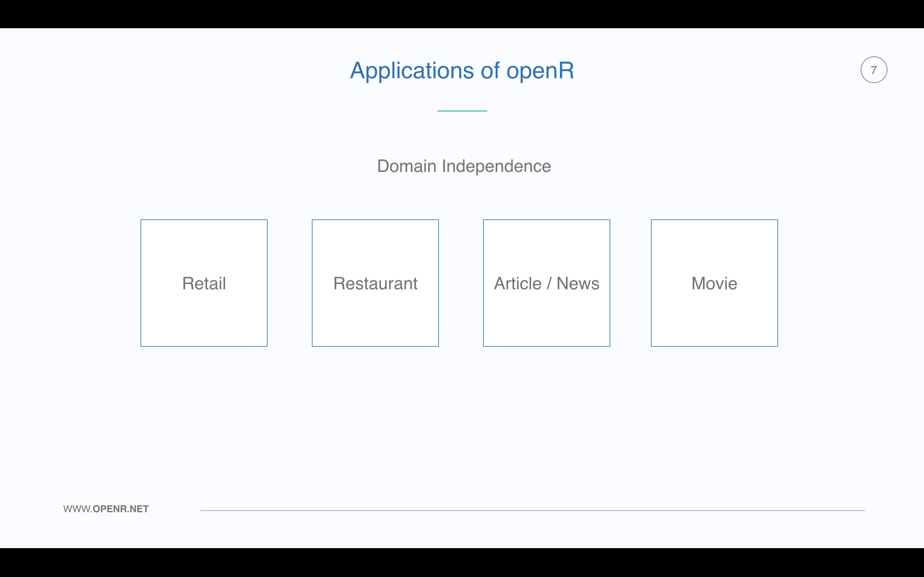The height and width of the screenshot is (577, 924).
Task: Click the bold OPENR text in footer
Action: pos(110,509)
